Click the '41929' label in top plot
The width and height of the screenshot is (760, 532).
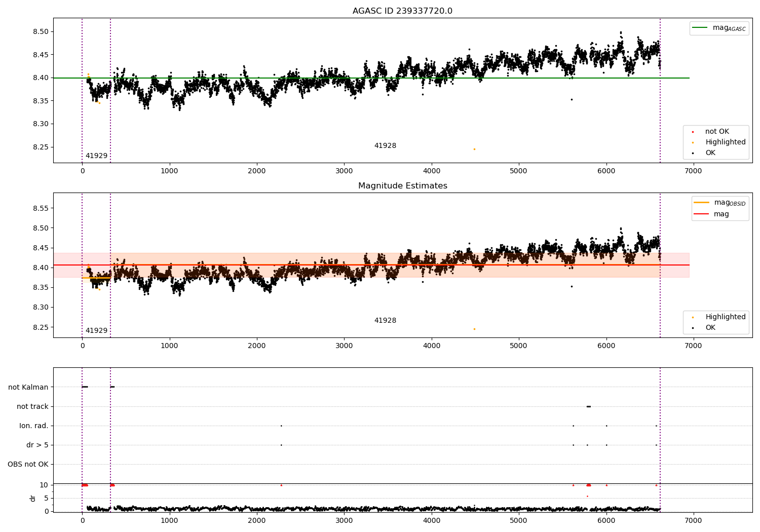96,156
